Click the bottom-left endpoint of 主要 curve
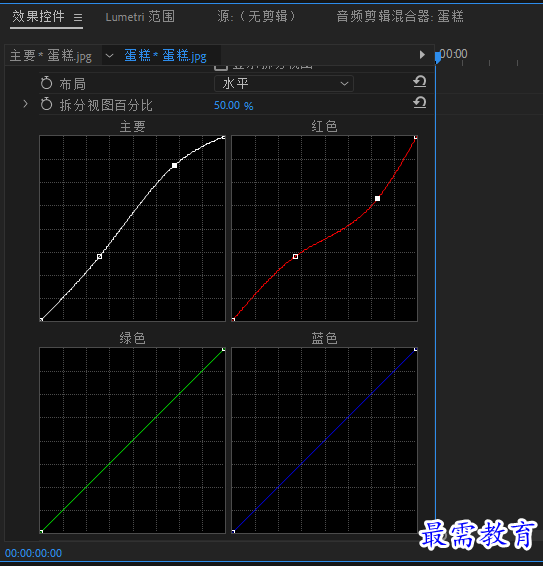This screenshot has width=543, height=566. (42, 319)
